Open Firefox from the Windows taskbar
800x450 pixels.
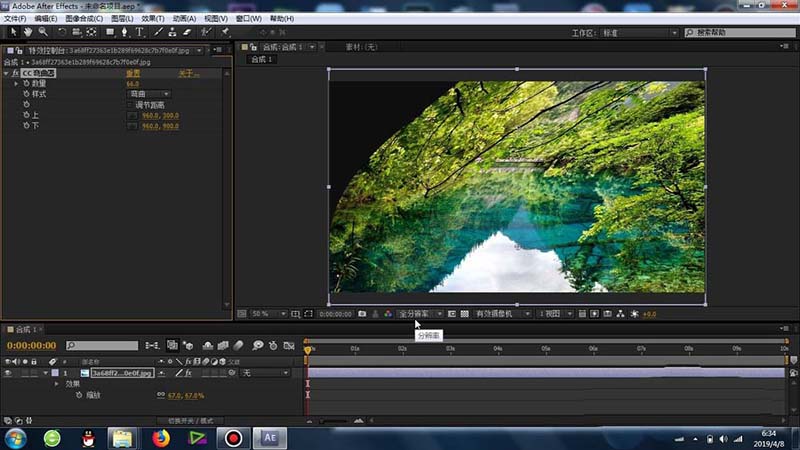(161, 438)
